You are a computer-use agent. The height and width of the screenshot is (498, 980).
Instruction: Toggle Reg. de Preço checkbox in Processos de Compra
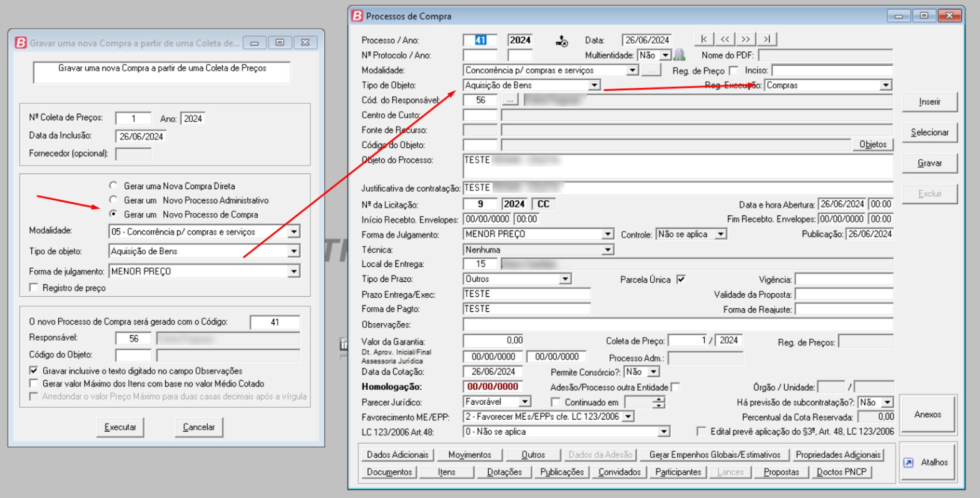[734, 70]
